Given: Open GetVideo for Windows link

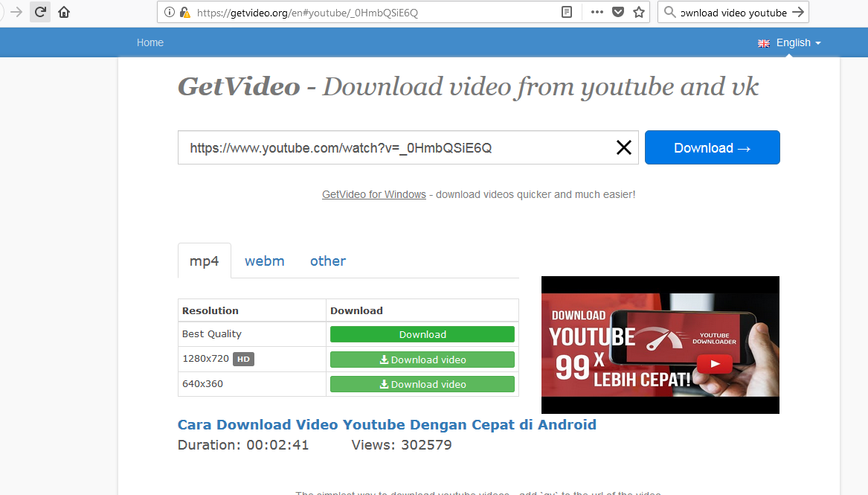Looking at the screenshot, I should [x=374, y=194].
